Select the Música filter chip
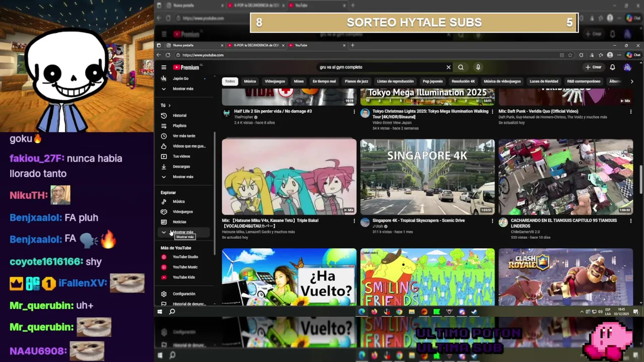The height and width of the screenshot is (362, 644). pyautogui.click(x=250, y=81)
